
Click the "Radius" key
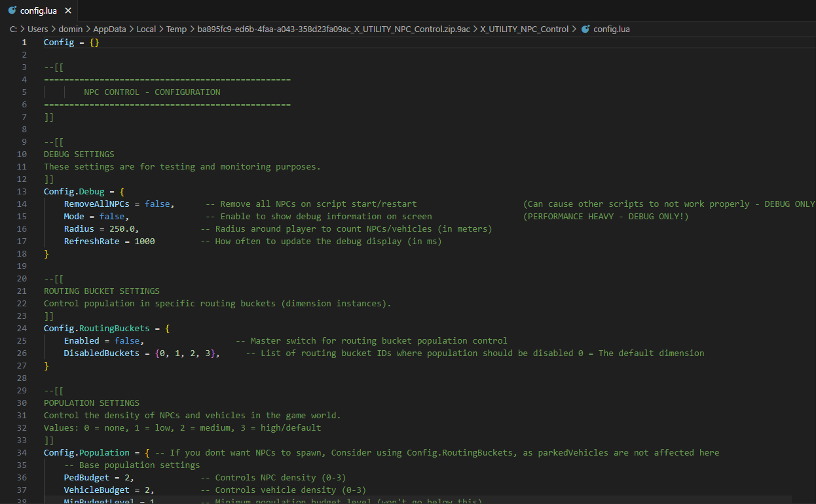79,229
